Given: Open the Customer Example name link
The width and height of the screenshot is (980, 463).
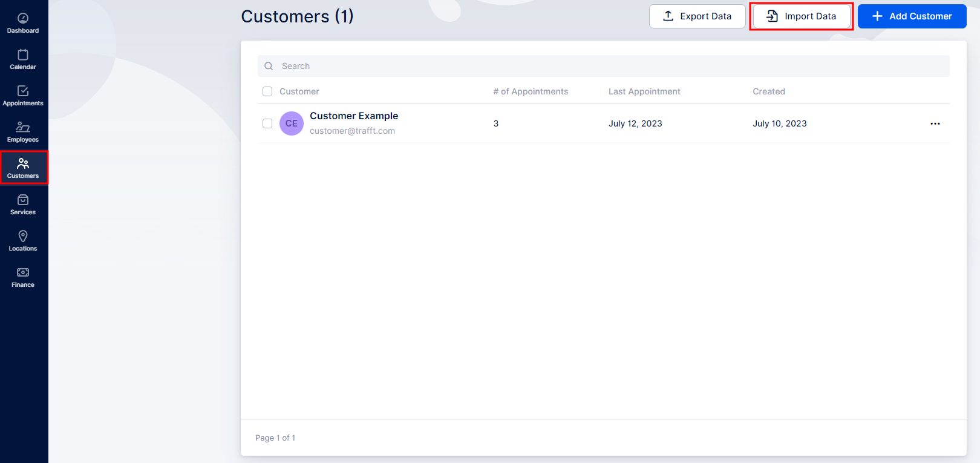Looking at the screenshot, I should click(354, 116).
